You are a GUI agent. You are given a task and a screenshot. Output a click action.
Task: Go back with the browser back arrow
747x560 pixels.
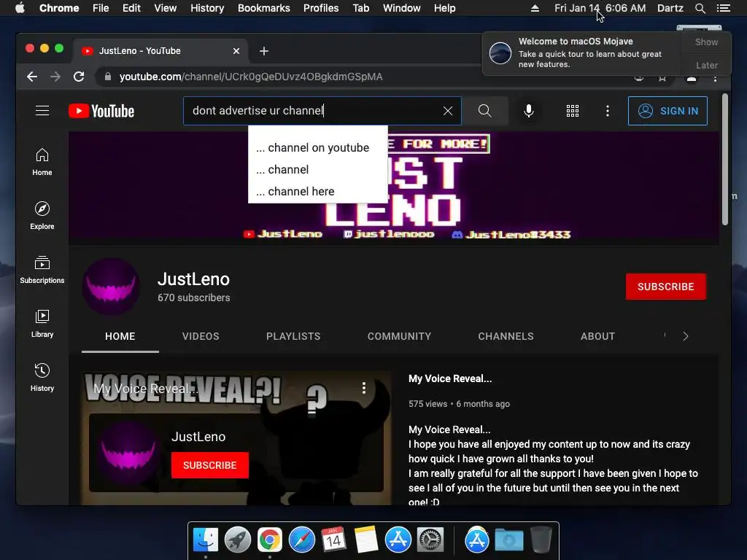pyautogui.click(x=32, y=77)
